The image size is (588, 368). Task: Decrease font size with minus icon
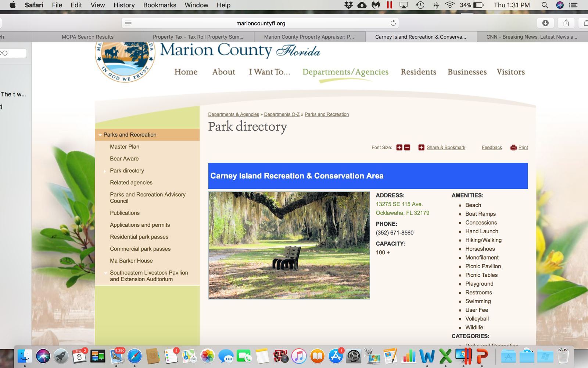point(407,148)
